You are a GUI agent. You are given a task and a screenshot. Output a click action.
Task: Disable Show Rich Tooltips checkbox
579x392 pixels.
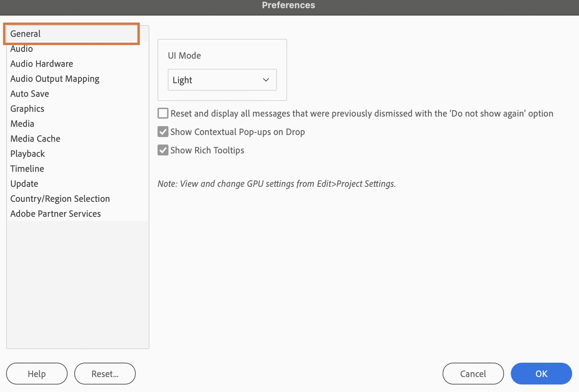163,150
